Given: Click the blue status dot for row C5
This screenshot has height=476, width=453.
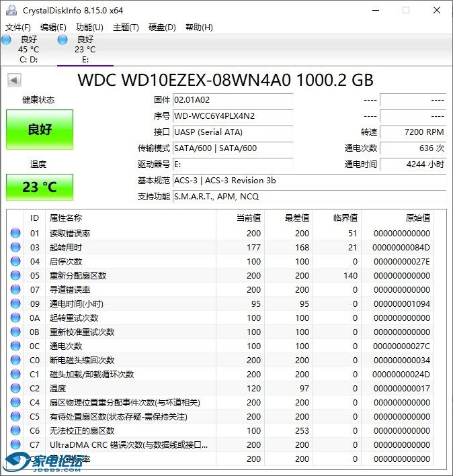Looking at the screenshot, I should tap(15, 416).
